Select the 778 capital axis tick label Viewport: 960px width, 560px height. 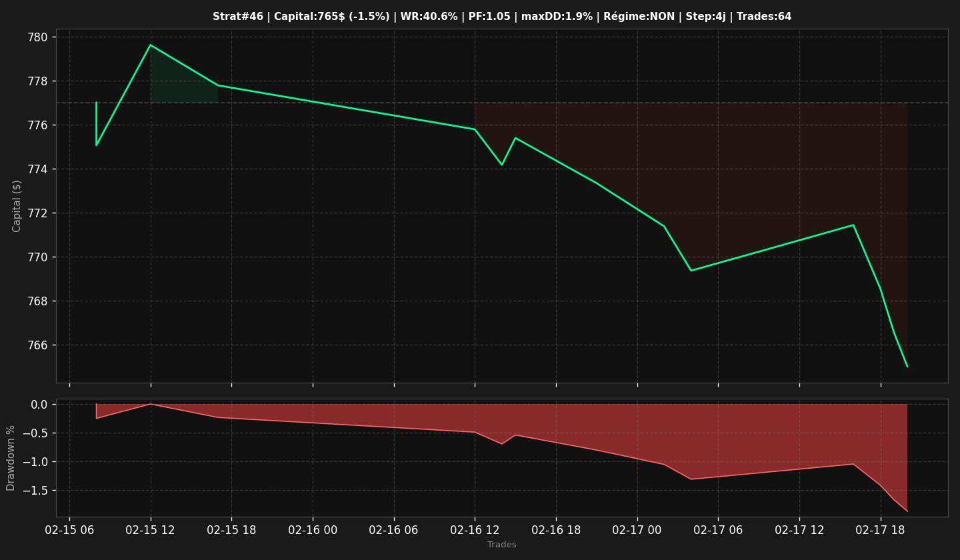tap(38, 81)
